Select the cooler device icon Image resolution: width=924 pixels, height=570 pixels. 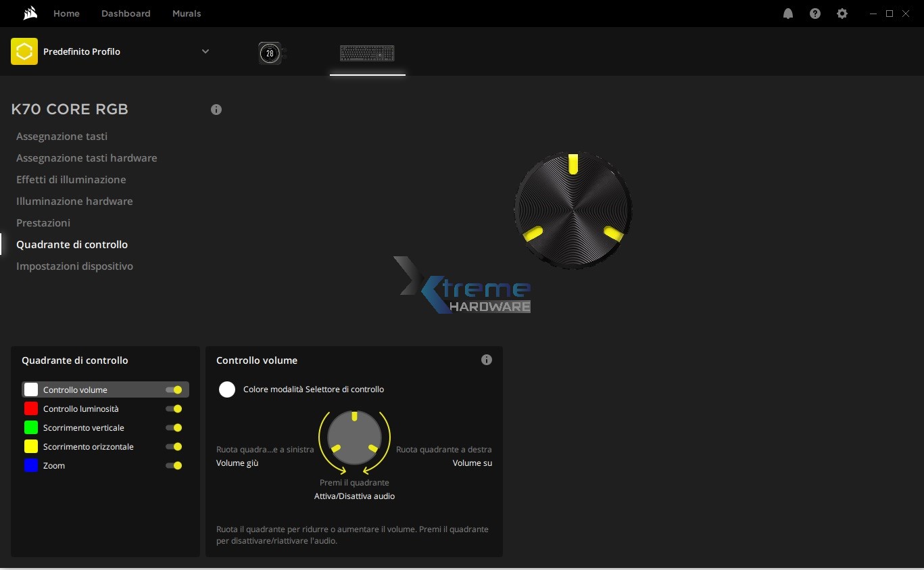(x=270, y=53)
